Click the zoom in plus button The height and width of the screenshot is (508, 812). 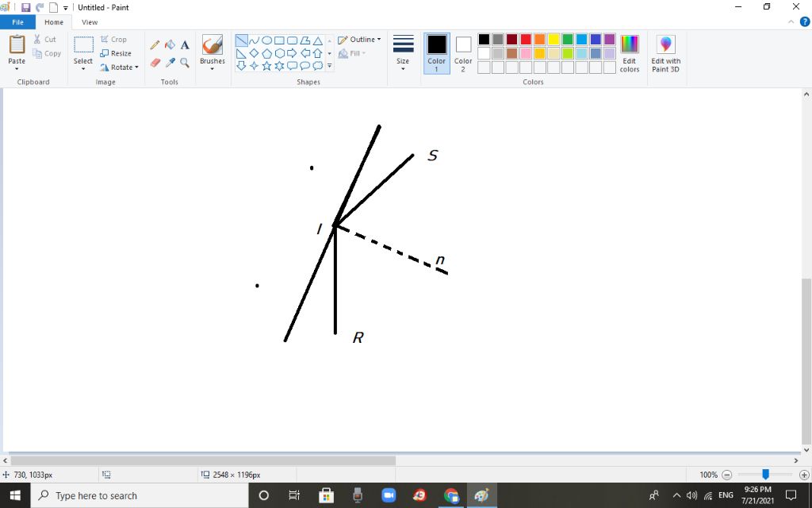[x=804, y=475]
